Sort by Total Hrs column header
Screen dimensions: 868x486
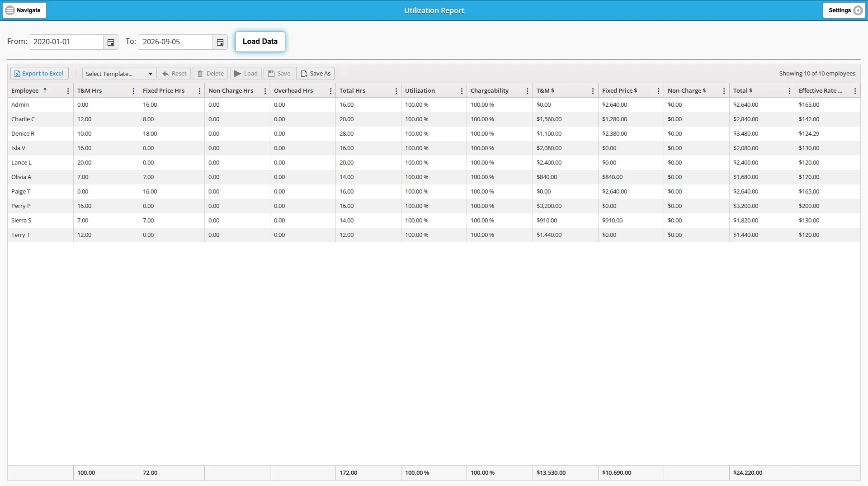352,91
